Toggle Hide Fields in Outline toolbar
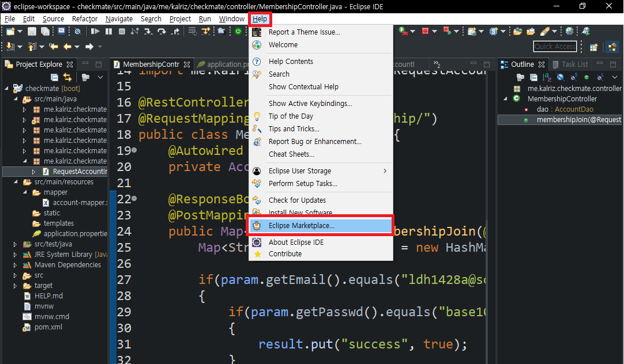 tap(561, 77)
